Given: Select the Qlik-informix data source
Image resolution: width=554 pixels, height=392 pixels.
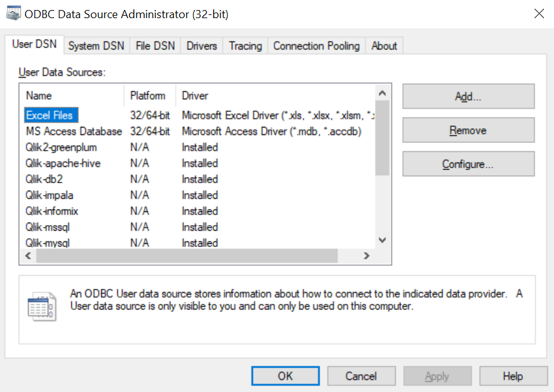Looking at the screenshot, I should [51, 211].
